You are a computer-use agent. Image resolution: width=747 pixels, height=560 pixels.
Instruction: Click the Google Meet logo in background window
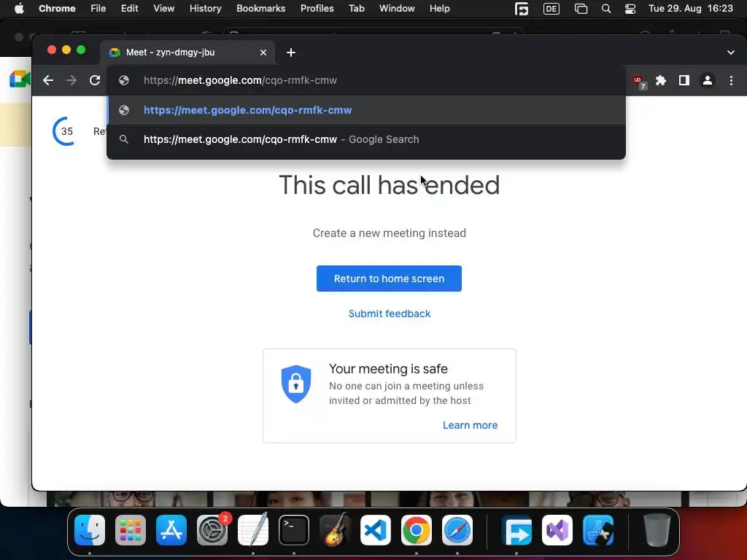pos(20,79)
